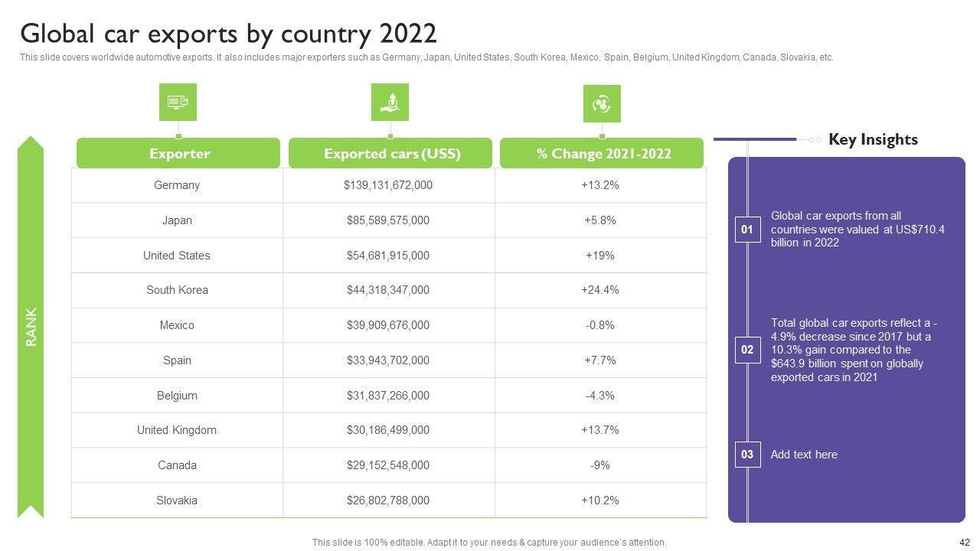Viewport: 980px width, 551px height.
Task: Click the slide page number 42
Action: tap(964, 542)
